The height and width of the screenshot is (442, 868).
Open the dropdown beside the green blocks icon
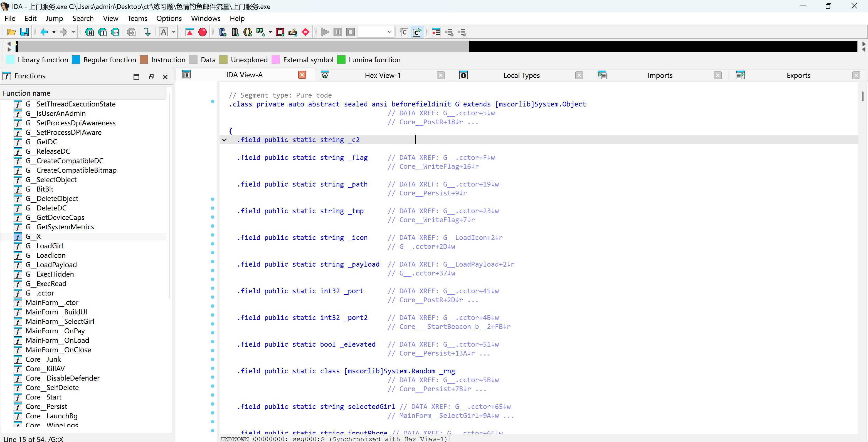coord(270,32)
